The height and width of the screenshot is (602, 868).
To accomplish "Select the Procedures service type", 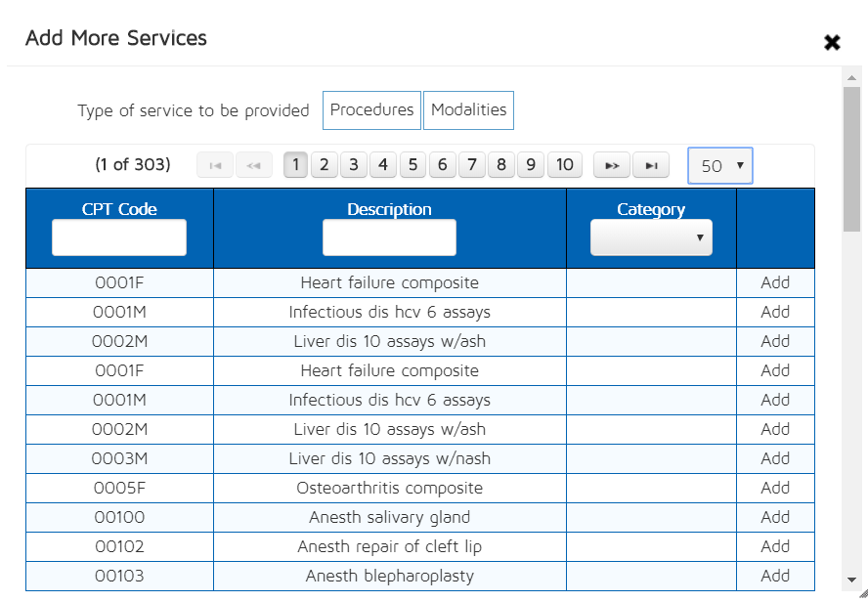I will 371,110.
